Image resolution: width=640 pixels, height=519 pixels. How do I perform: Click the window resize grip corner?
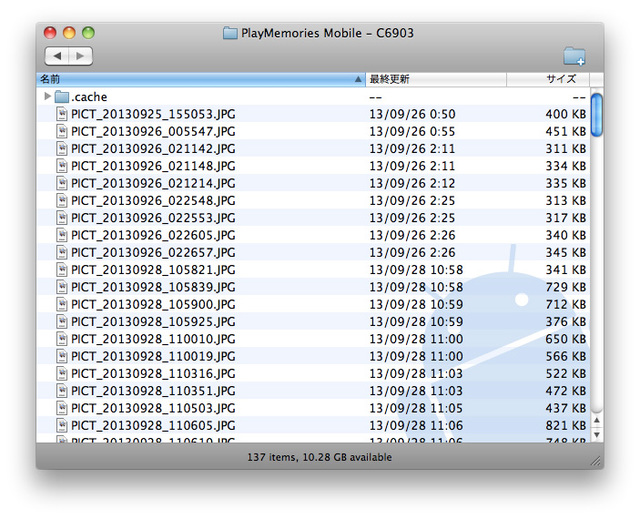coord(596,461)
